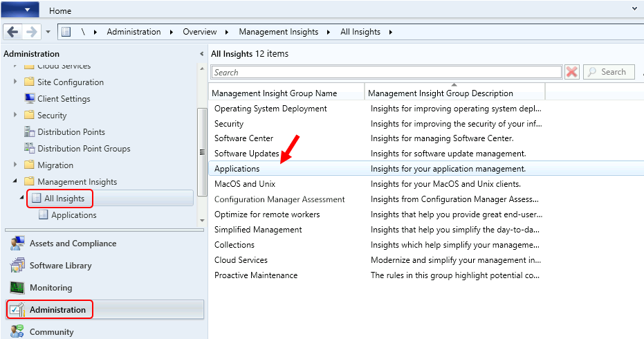Open Distribution Point Groups node

[x=84, y=148]
